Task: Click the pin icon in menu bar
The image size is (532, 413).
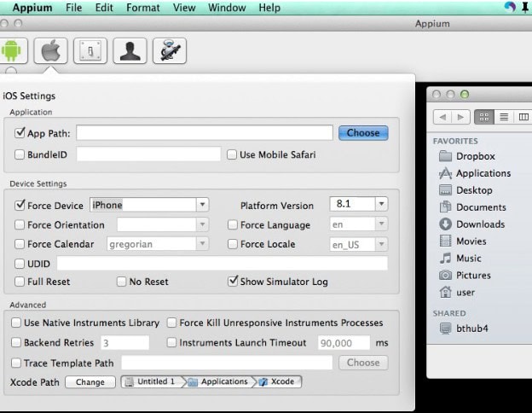Action: 525,7
